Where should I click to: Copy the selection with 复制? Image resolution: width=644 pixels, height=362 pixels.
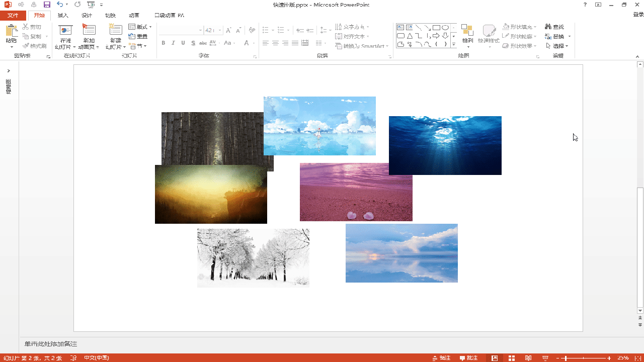[32, 36]
